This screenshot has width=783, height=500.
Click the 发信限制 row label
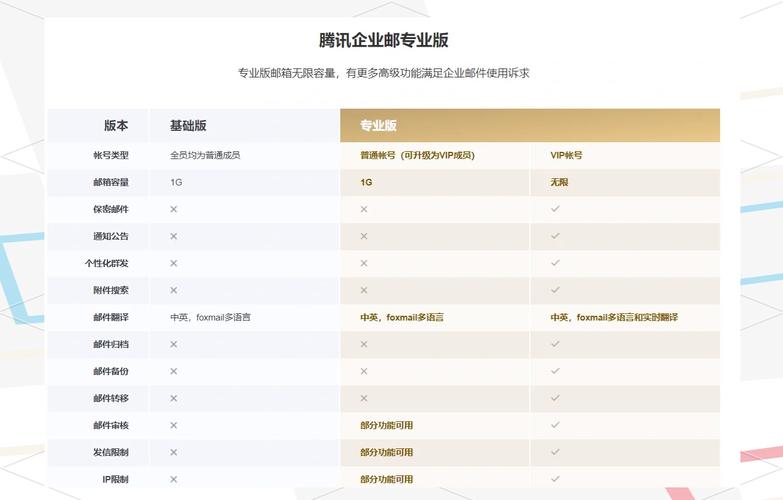[111, 452]
